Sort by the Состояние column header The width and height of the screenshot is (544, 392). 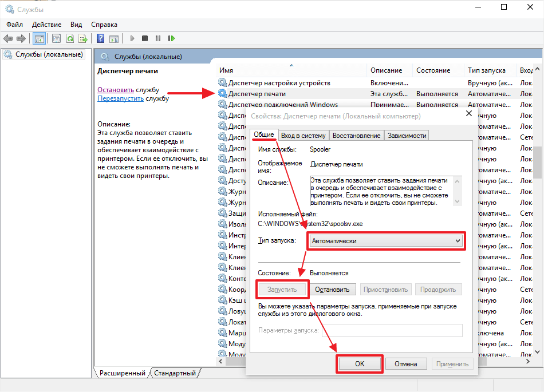pos(438,70)
